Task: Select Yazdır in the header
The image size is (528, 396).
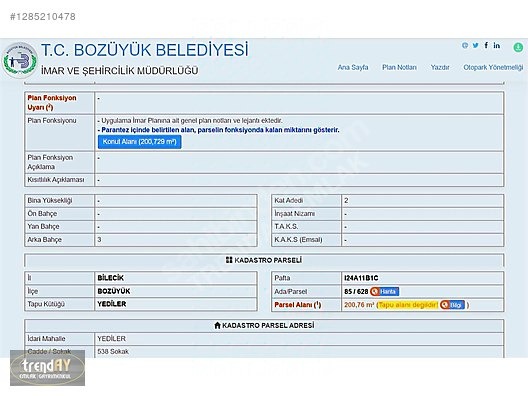Action: (x=440, y=67)
